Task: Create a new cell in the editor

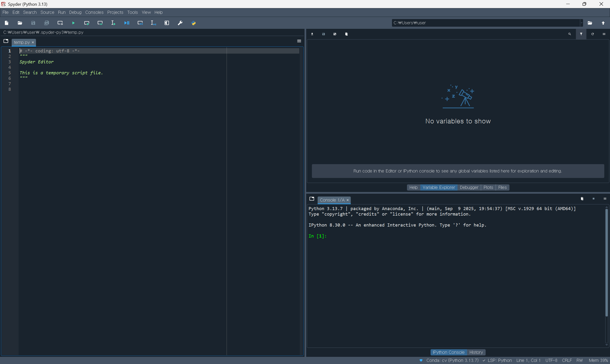Action: (x=60, y=23)
